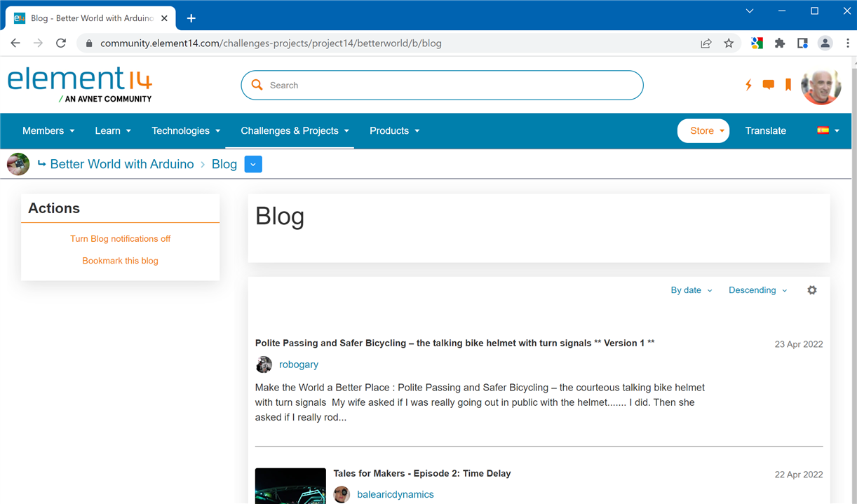Open the tab search chevron
857x504 pixels.
pyautogui.click(x=750, y=11)
